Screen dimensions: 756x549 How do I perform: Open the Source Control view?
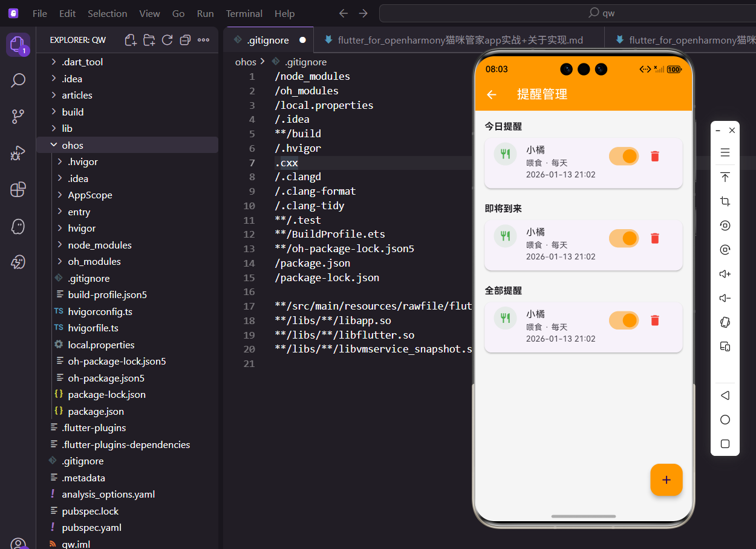18,117
